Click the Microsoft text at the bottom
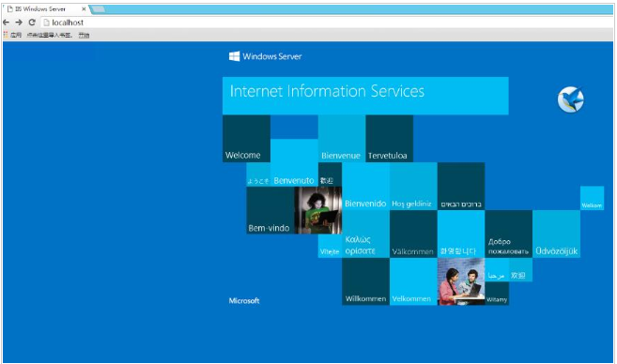Screen dimensions: 617x364 [x=244, y=301]
